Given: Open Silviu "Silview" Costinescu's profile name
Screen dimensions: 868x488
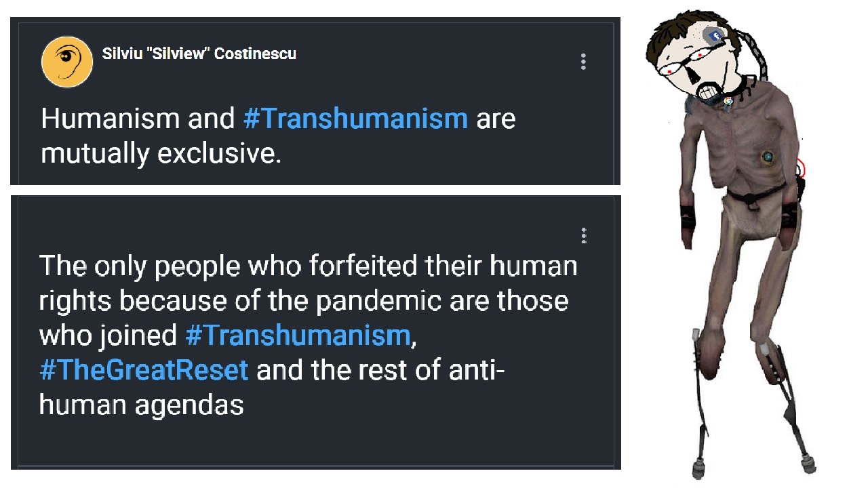Looking at the screenshot, I should coord(199,54).
